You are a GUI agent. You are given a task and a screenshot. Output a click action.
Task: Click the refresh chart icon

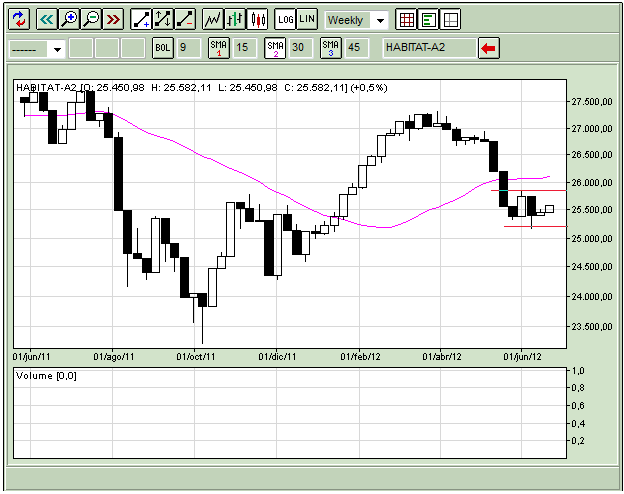click(19, 19)
